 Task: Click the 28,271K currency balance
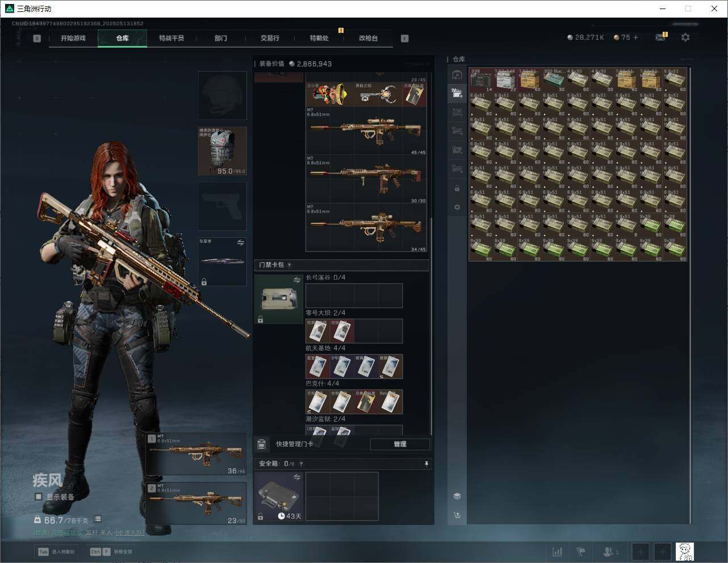point(585,37)
